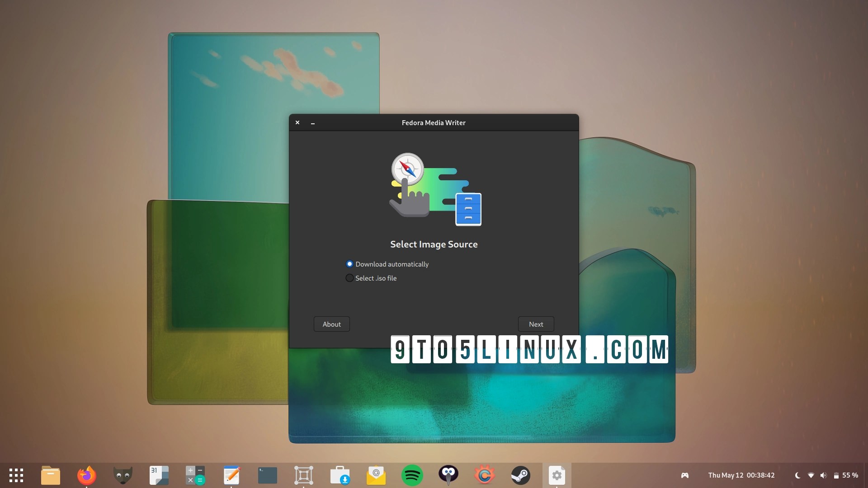Open the Calculator app

195,475
